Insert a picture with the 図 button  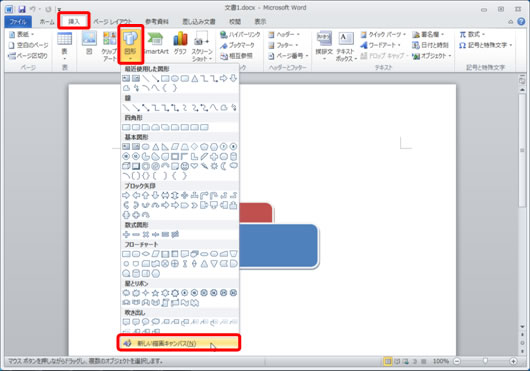(89, 43)
